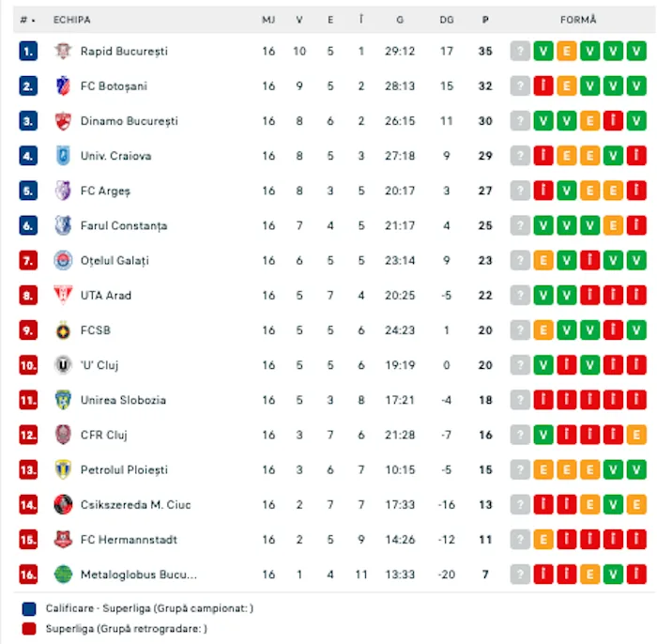Click Rapid București's upcoming match '?' badge
Screen dimensions: 657x644
click(x=520, y=51)
